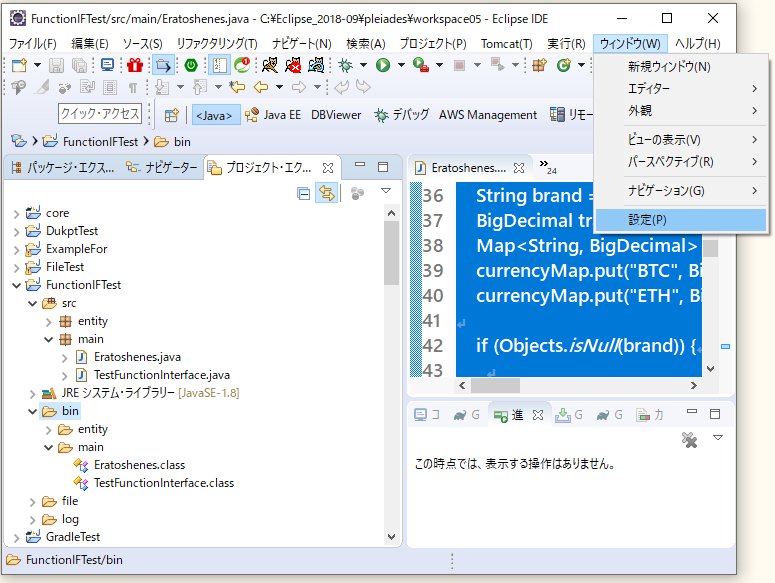Switch to the Package Explorer tab

[63, 167]
